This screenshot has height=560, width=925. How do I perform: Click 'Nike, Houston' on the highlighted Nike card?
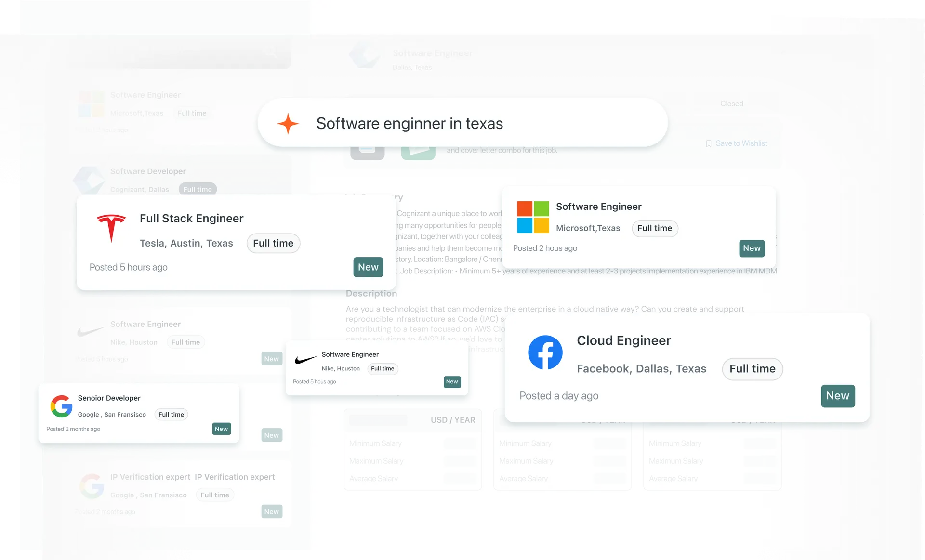341,369
